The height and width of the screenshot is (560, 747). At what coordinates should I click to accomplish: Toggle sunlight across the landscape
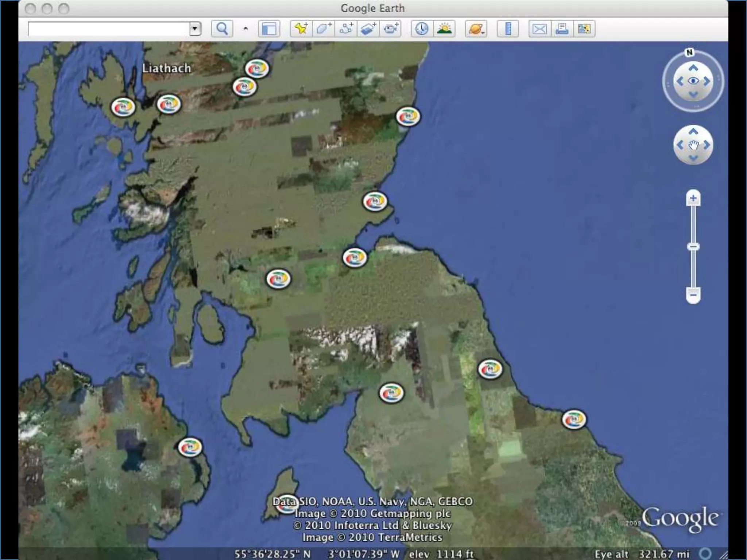(x=444, y=28)
